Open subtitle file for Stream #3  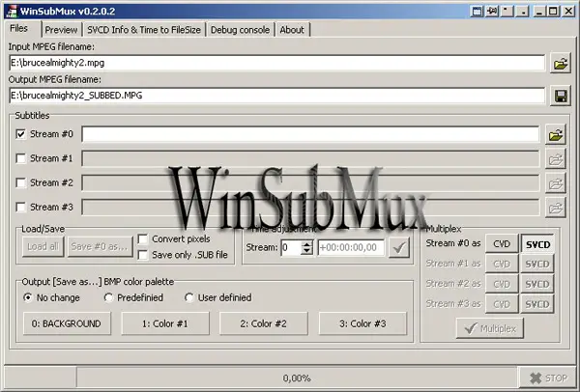point(556,208)
